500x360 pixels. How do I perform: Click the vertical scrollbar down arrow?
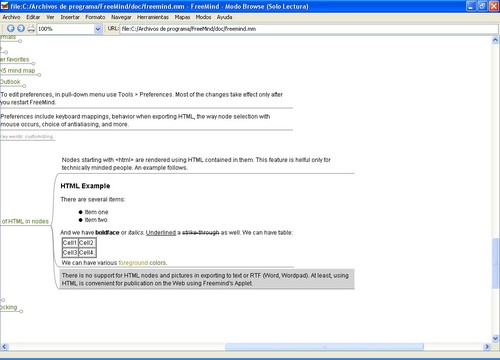tap(495, 338)
